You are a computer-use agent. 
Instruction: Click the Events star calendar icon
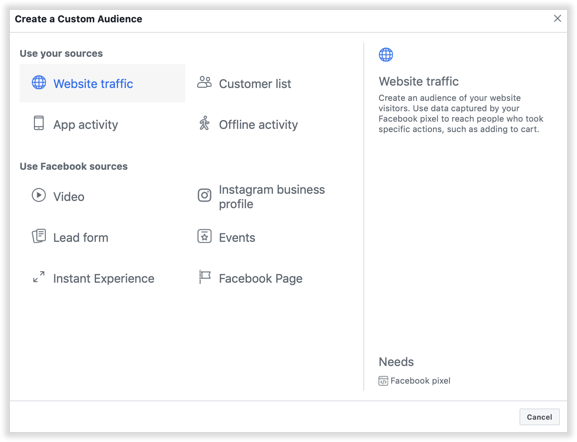pyautogui.click(x=204, y=236)
